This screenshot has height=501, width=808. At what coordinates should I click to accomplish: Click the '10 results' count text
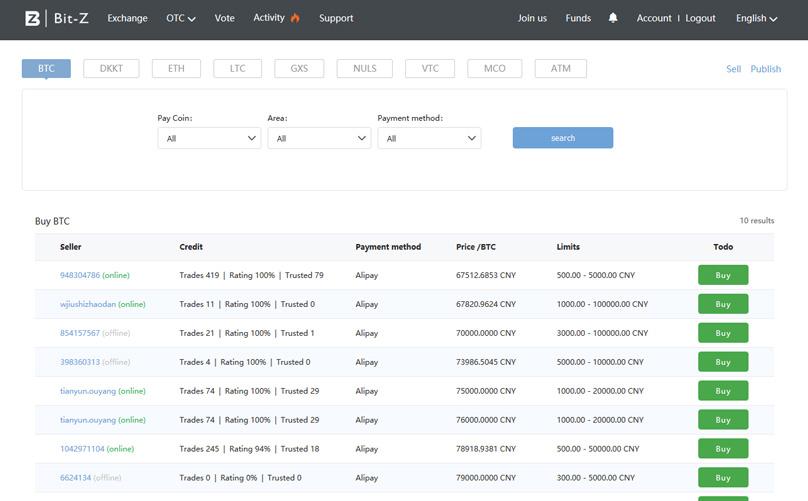(x=756, y=221)
